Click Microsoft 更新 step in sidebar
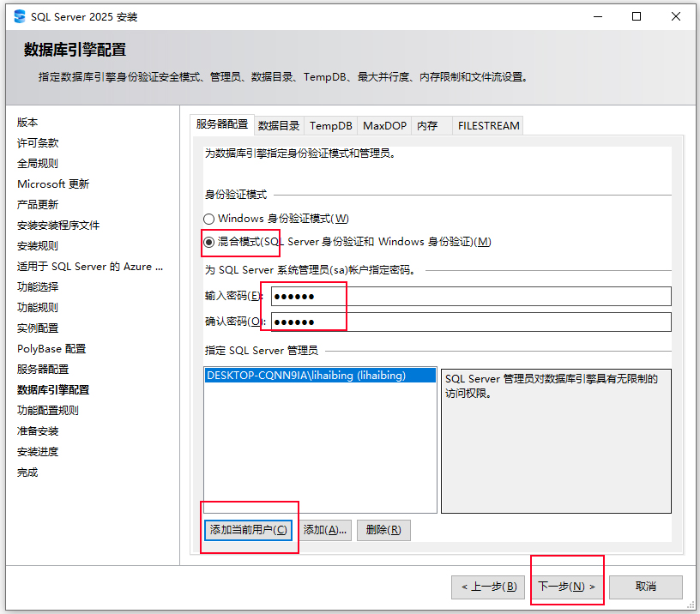The width and height of the screenshot is (700, 614). pyautogui.click(x=53, y=184)
